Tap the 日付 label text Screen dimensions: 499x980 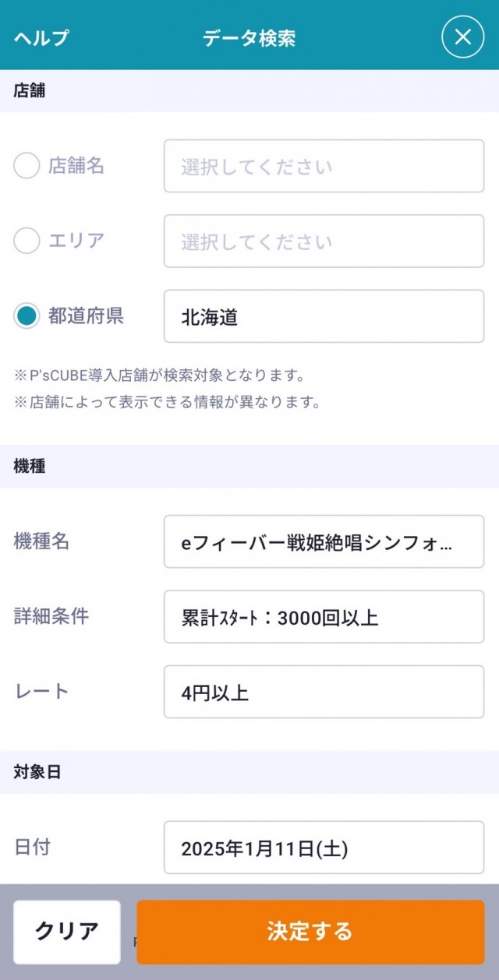(33, 847)
